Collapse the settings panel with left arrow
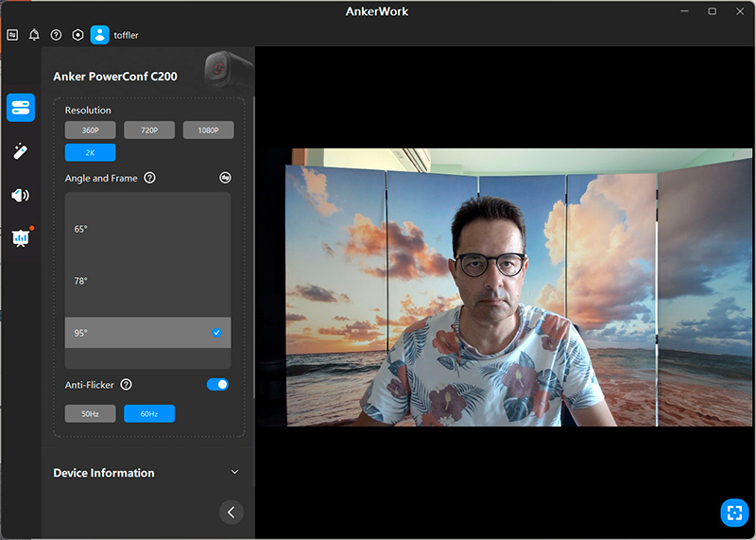Viewport: 756px width, 540px height. pos(232,512)
